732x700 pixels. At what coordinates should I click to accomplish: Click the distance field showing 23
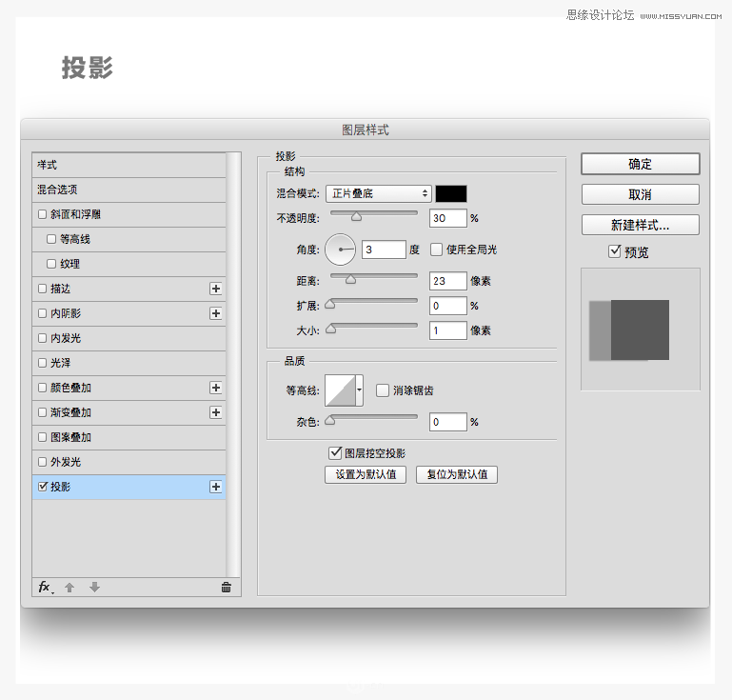click(x=448, y=281)
